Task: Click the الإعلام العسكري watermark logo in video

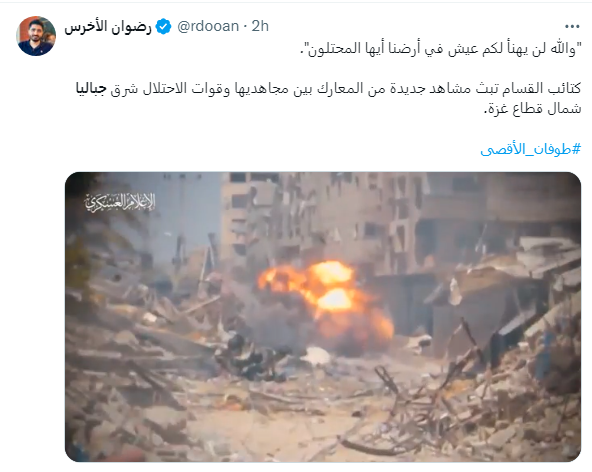Action: point(120,202)
